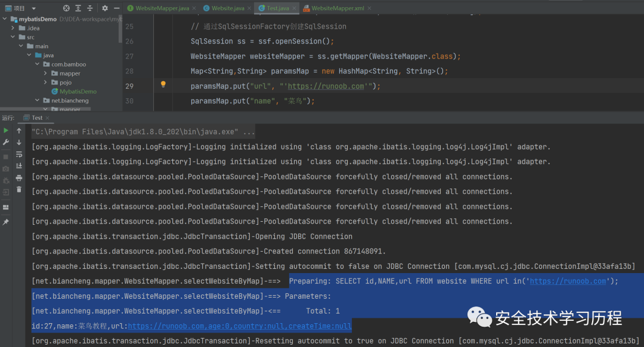Image resolution: width=644 pixels, height=347 pixels.
Task: Click the up arrow in console toolbar
Action: coord(19,130)
